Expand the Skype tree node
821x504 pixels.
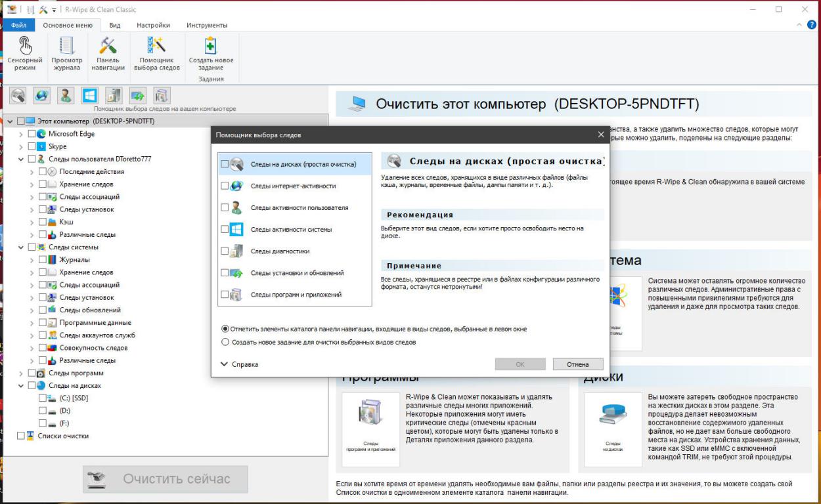coord(21,146)
